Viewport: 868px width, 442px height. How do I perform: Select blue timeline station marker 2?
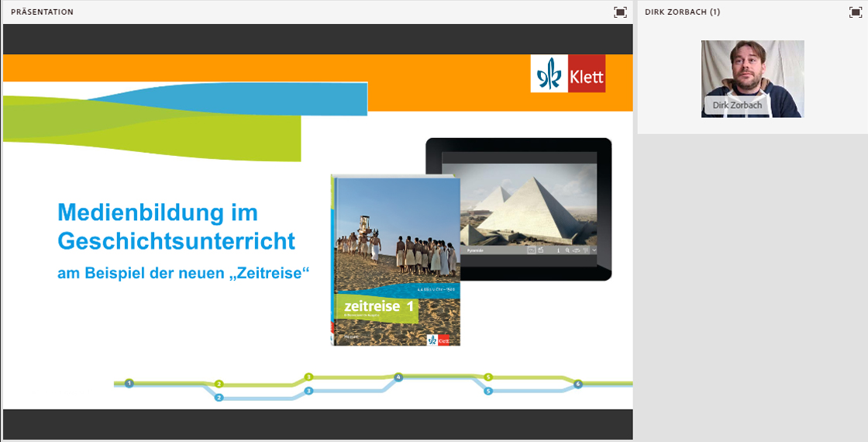219,398
